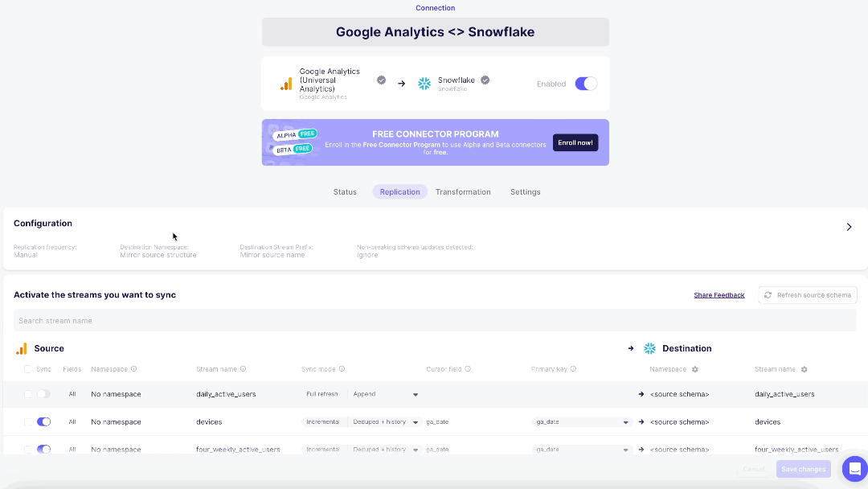
Task: Disable sync for devices stream
Action: (43, 422)
